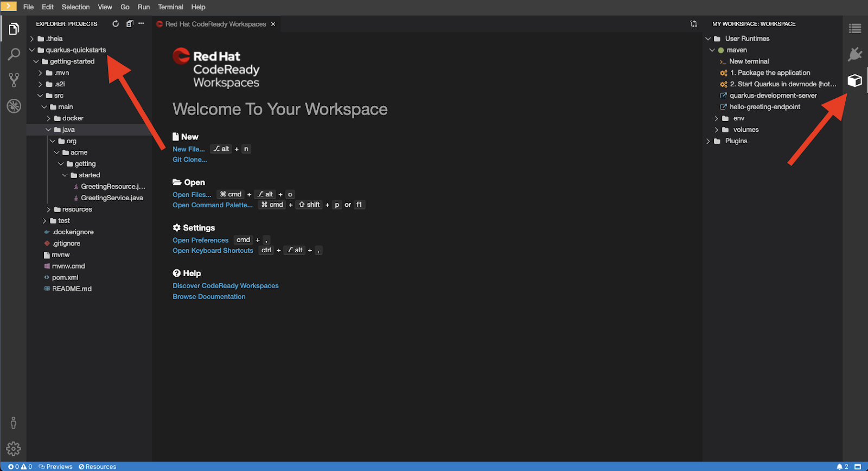
Task: Expand the resources folder chevron
Action: (x=48, y=209)
